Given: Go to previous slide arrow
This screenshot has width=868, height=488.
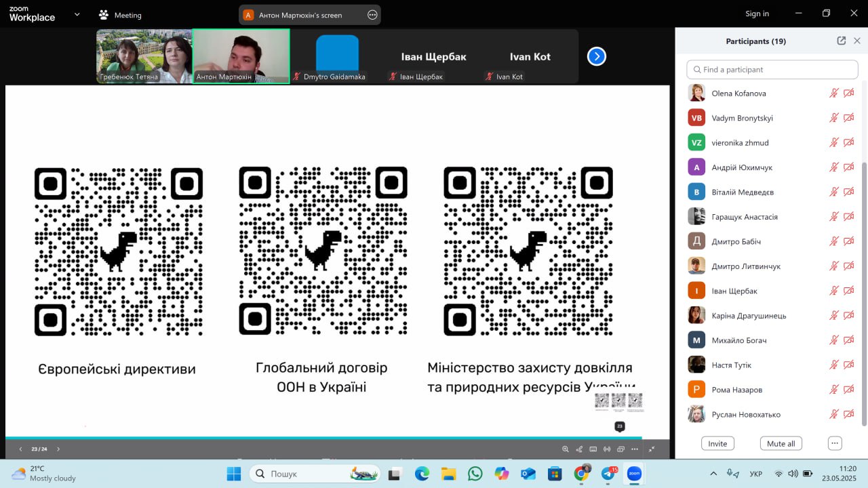Looking at the screenshot, I should [x=20, y=449].
